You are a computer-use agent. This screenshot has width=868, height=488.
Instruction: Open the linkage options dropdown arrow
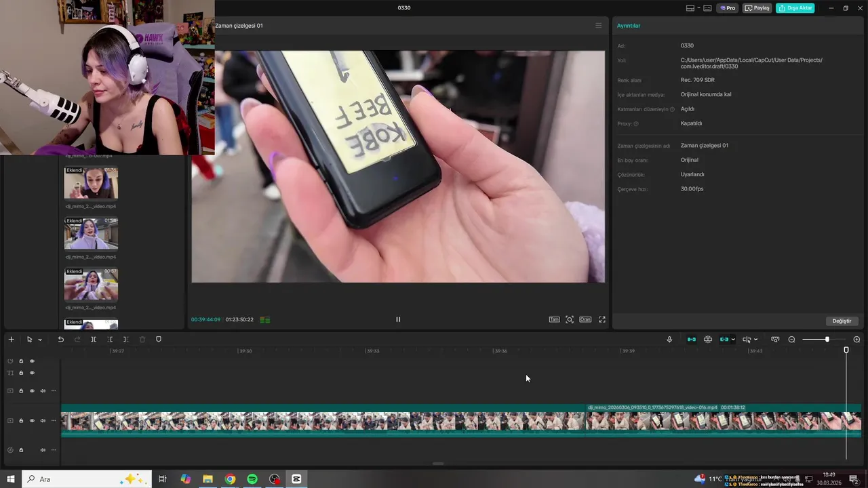click(733, 340)
